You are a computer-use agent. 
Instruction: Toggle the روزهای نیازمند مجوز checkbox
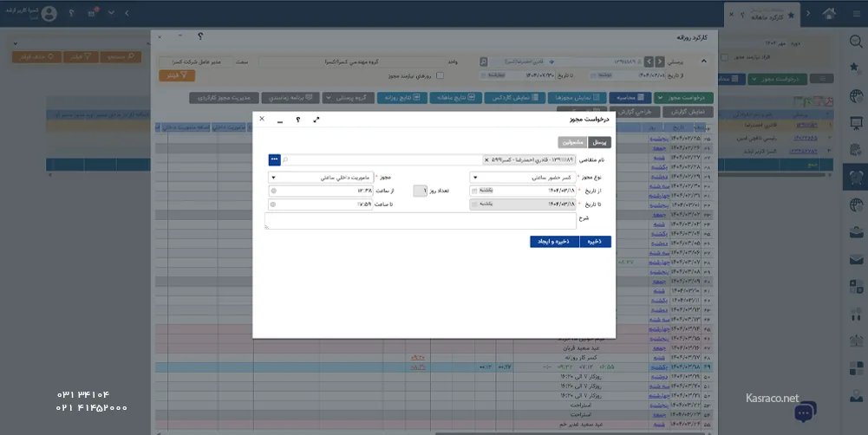tap(440, 75)
